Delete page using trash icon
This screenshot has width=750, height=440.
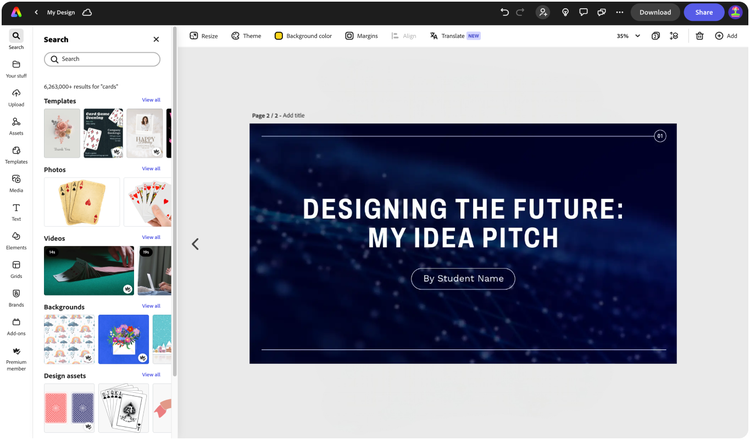tap(699, 36)
